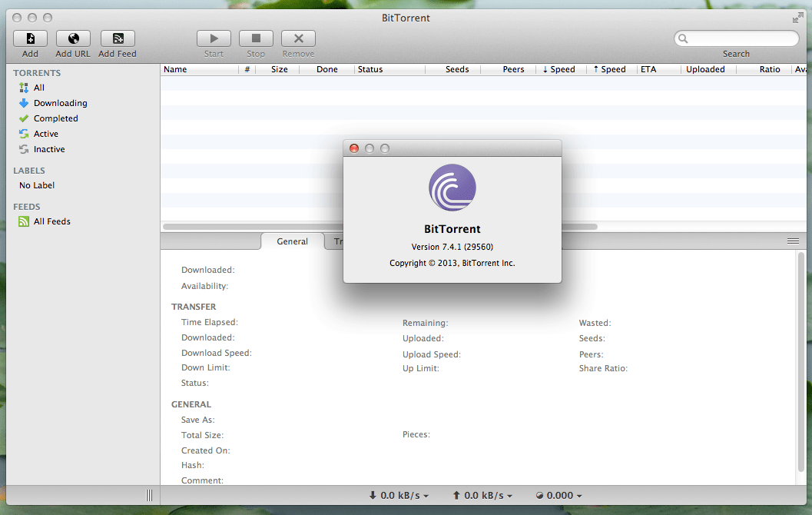
Task: Click the LABELS sidebar section heading
Action: [29, 171]
